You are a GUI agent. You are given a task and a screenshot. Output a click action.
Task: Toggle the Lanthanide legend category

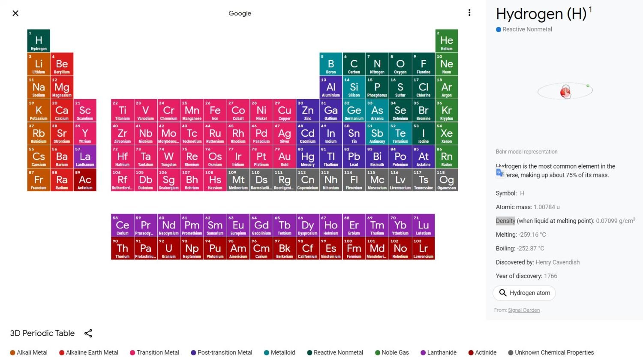click(x=438, y=352)
